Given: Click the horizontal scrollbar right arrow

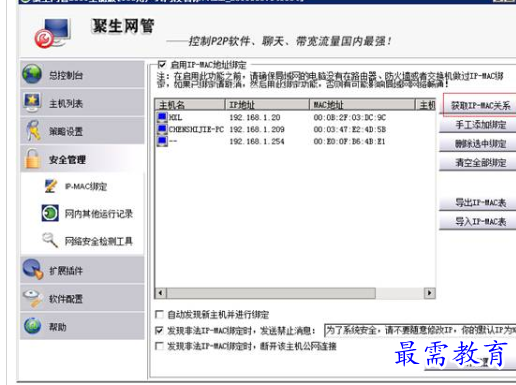Looking at the screenshot, I should click(429, 293).
